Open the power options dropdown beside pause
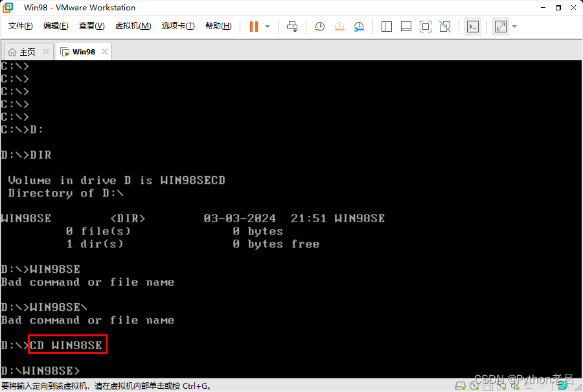Screen dimensions: 583x392 tap(268, 27)
